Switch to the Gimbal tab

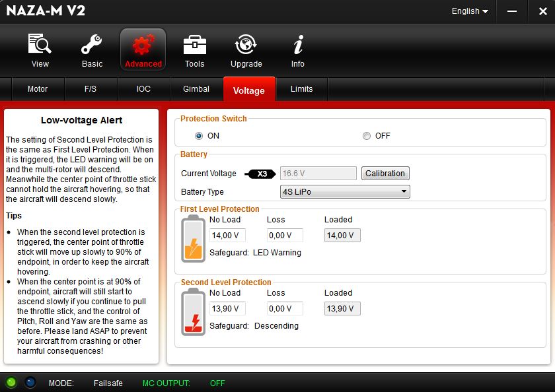tap(196, 89)
